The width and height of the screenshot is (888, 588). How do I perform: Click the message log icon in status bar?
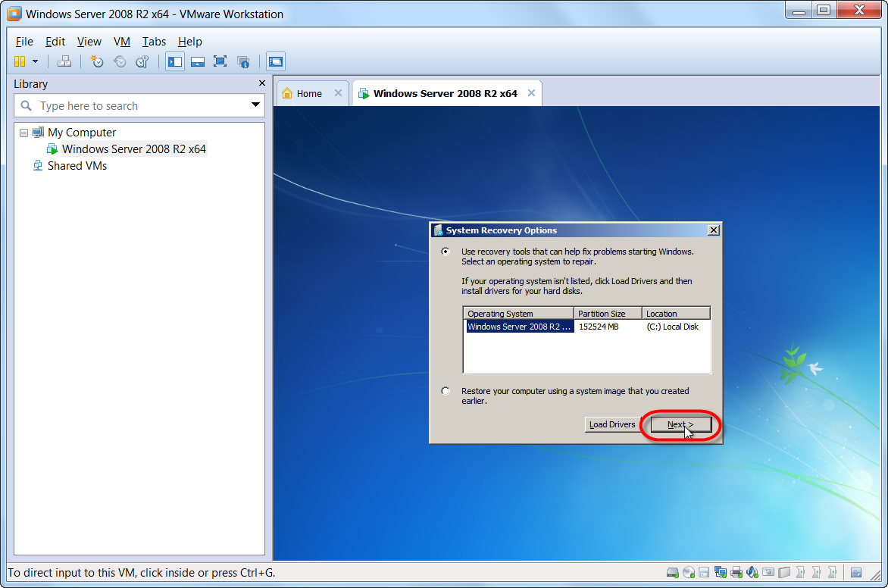click(x=856, y=572)
